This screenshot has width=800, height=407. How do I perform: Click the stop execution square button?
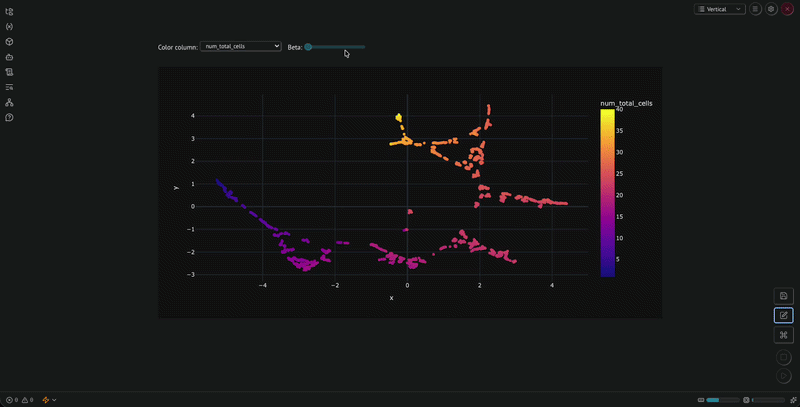point(784,357)
